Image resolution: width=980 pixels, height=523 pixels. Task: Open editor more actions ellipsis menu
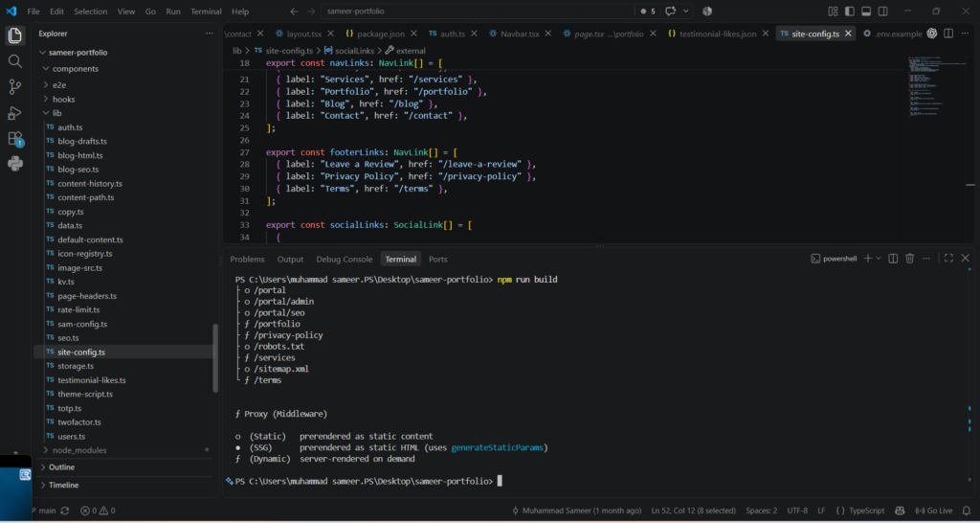[965, 34]
